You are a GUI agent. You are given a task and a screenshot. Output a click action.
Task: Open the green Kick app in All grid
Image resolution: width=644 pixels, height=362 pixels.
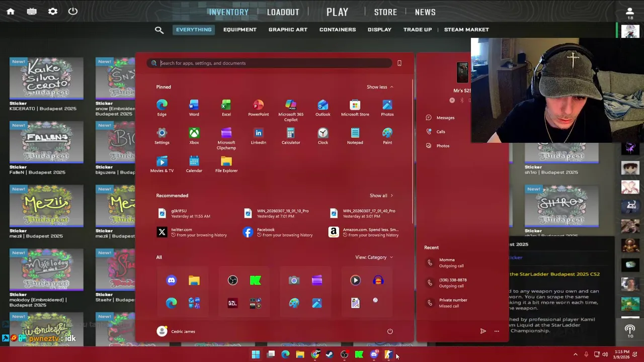256,280
